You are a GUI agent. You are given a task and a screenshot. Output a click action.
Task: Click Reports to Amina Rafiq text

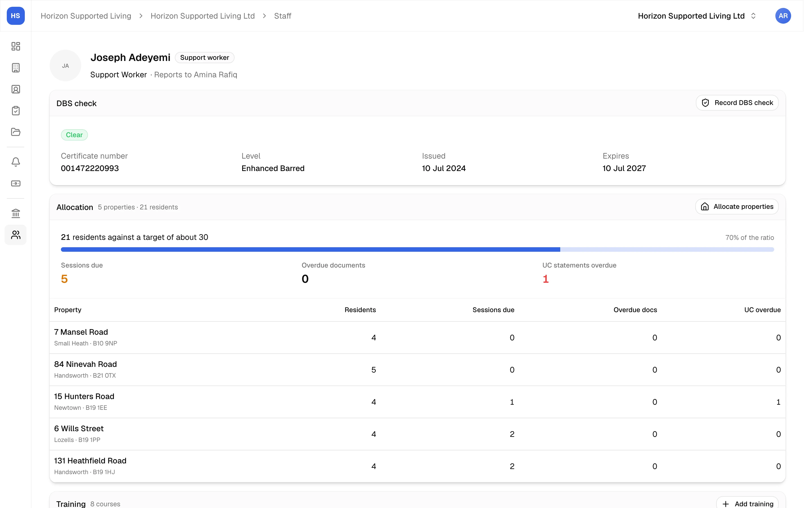196,75
